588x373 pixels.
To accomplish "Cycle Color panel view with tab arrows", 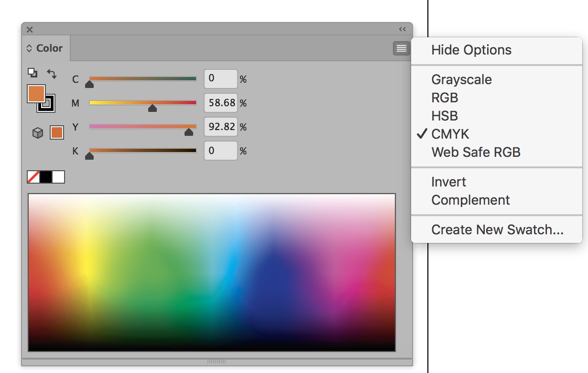I will point(29,48).
